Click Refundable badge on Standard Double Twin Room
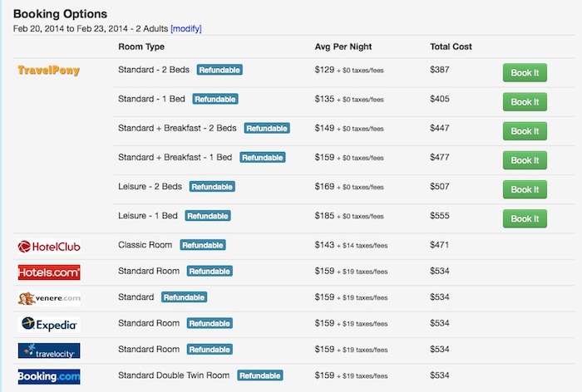The image size is (582, 392). 259,375
